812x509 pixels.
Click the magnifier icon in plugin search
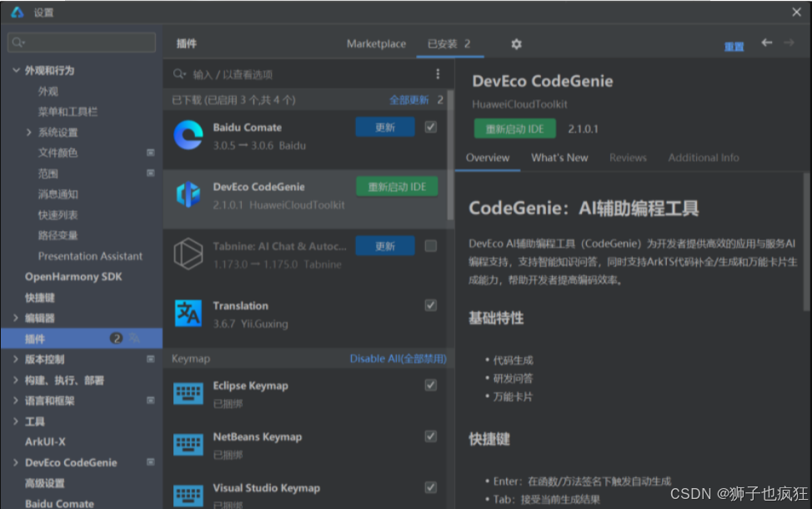pos(179,74)
